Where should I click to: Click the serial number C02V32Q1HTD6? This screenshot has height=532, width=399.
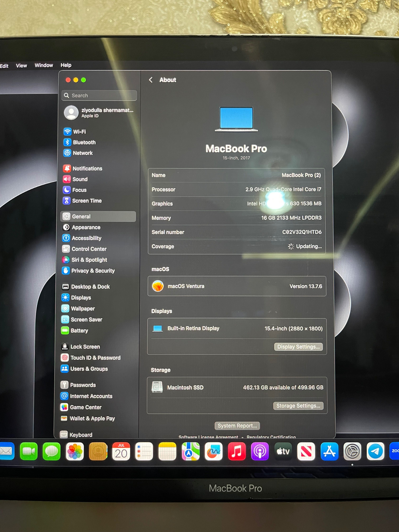[302, 232]
